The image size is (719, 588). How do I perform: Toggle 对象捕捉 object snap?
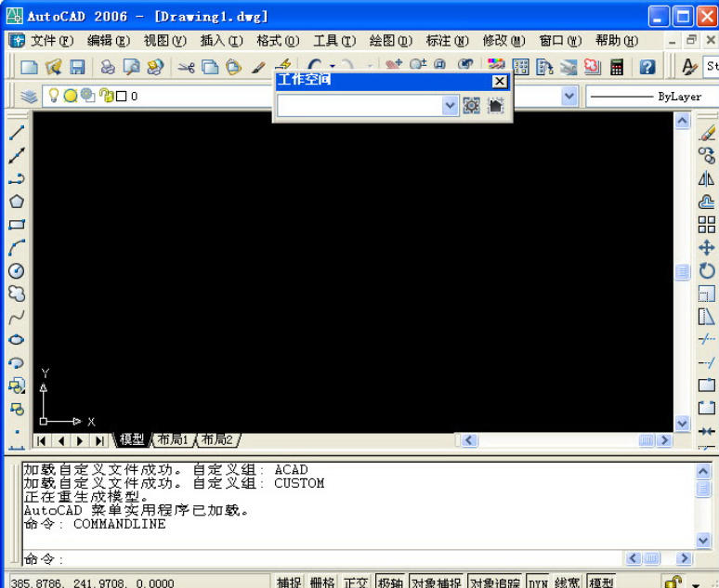click(x=436, y=582)
